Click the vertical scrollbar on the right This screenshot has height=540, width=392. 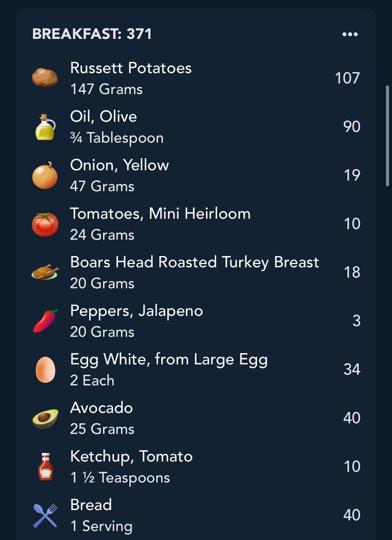click(387, 136)
